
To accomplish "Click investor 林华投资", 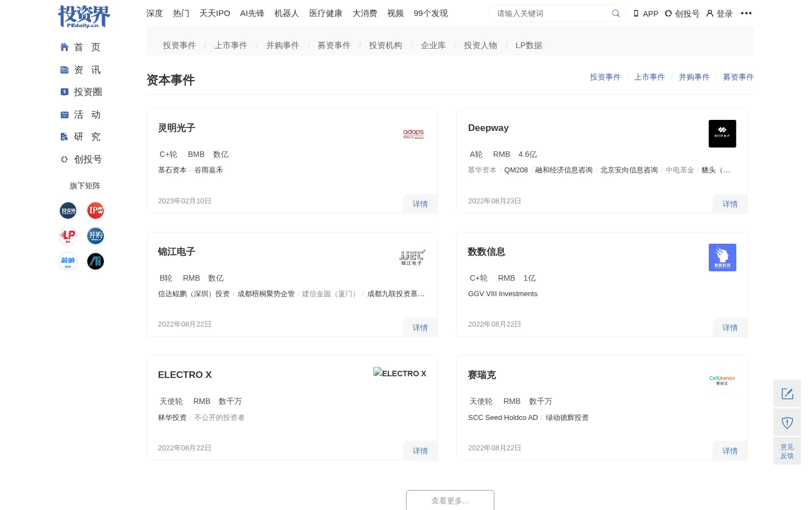I will click(172, 418).
